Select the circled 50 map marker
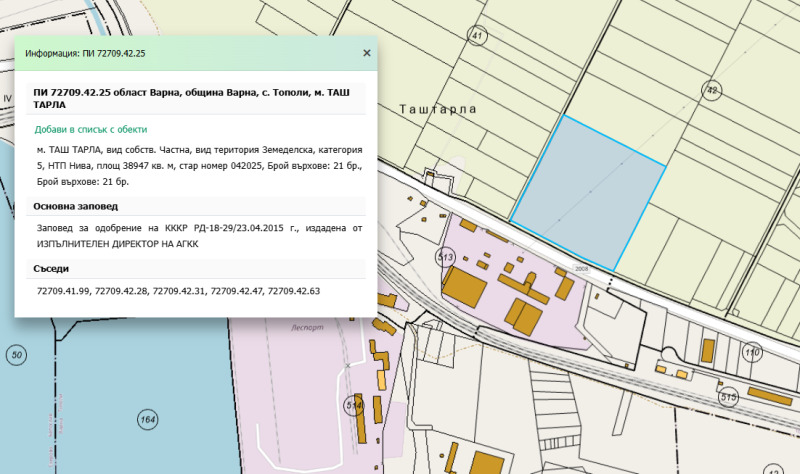The image size is (800, 474). pos(15,355)
